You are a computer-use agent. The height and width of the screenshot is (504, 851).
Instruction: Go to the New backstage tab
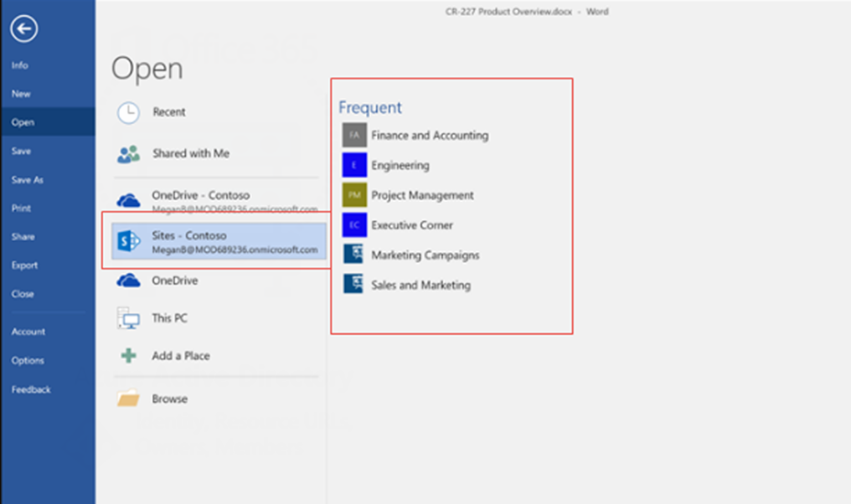coord(21,94)
